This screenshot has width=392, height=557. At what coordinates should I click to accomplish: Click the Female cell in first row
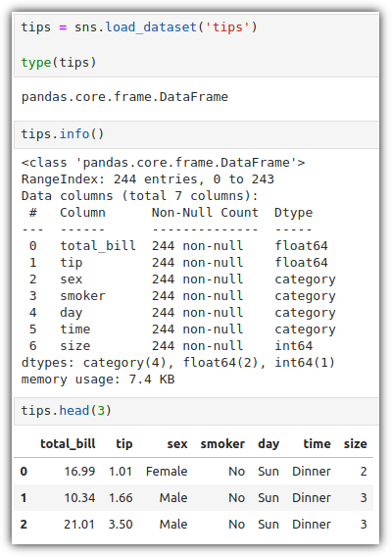pos(167,472)
